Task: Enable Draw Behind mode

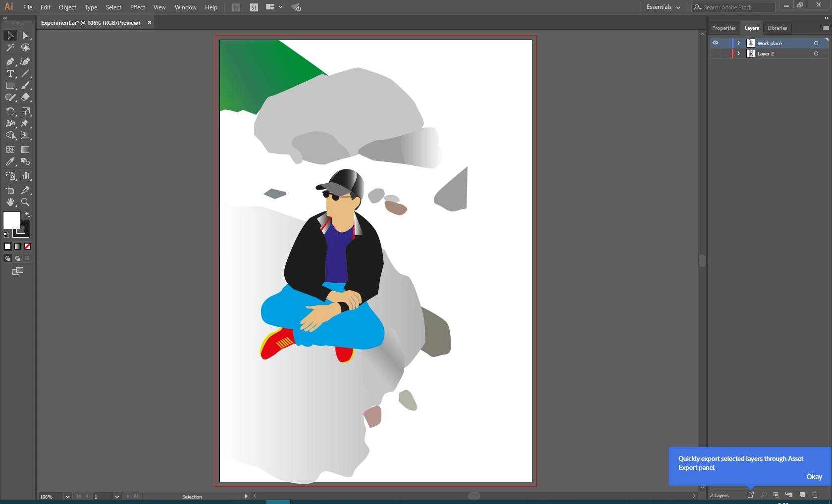Action: tap(18, 258)
